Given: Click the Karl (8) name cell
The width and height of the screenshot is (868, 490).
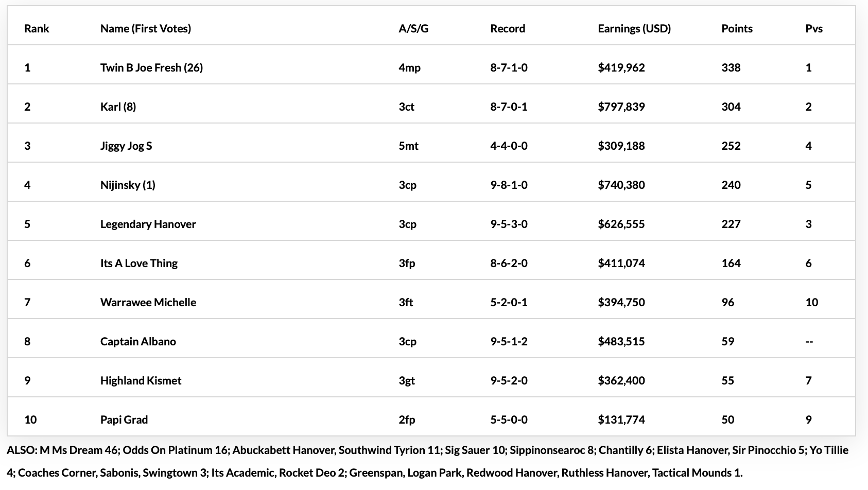Looking at the screenshot, I should [x=118, y=107].
